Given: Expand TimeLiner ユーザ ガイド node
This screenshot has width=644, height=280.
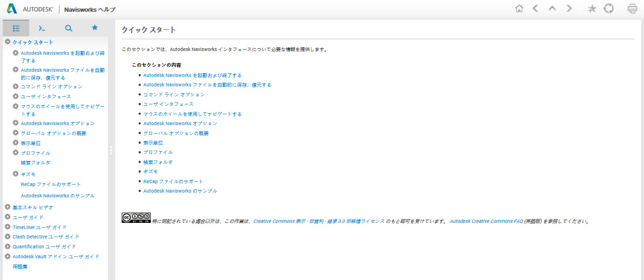Looking at the screenshot, I should [x=8, y=227].
